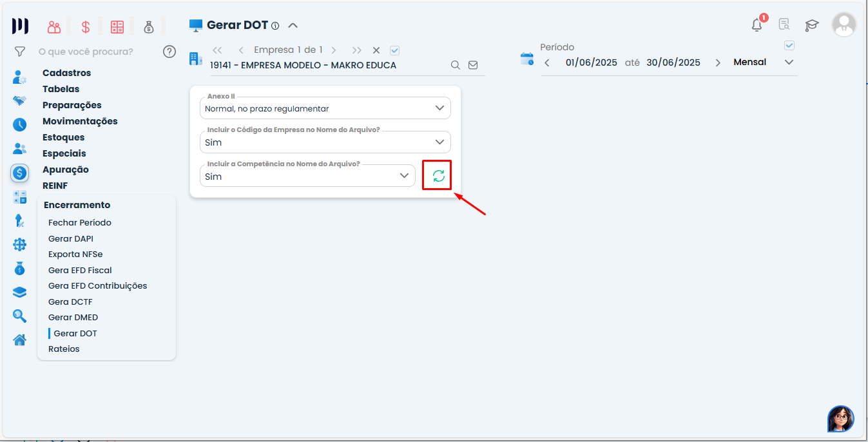Open the money bag icon in top bar

pos(149,26)
